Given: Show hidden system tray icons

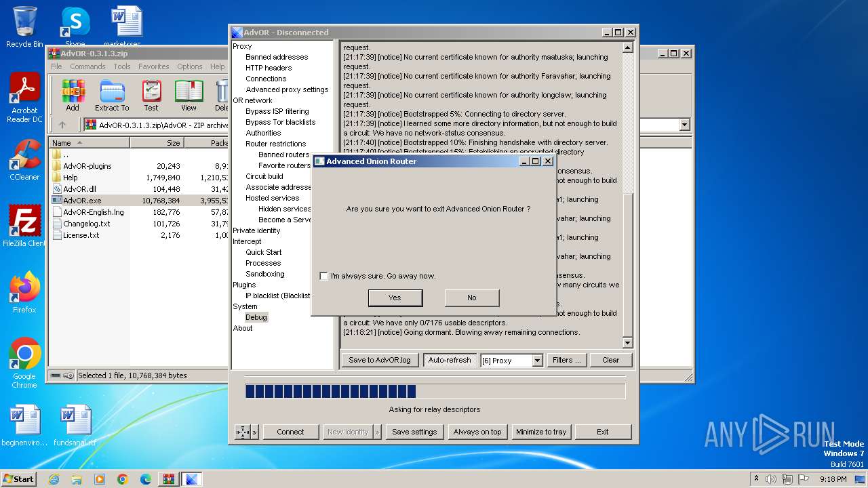Looking at the screenshot, I should 756,479.
